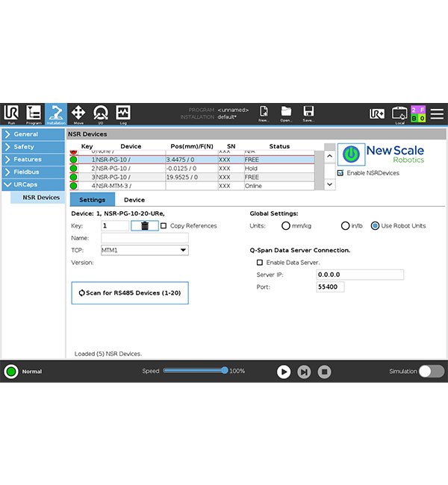
Task: Select Use Robot Units radio button
Action: [x=375, y=226]
